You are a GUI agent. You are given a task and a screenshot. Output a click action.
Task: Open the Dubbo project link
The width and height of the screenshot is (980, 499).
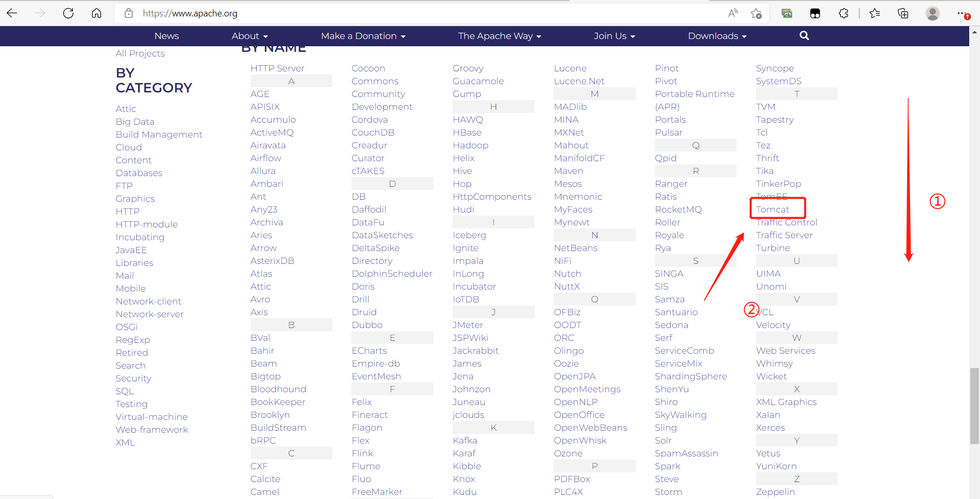(x=367, y=325)
